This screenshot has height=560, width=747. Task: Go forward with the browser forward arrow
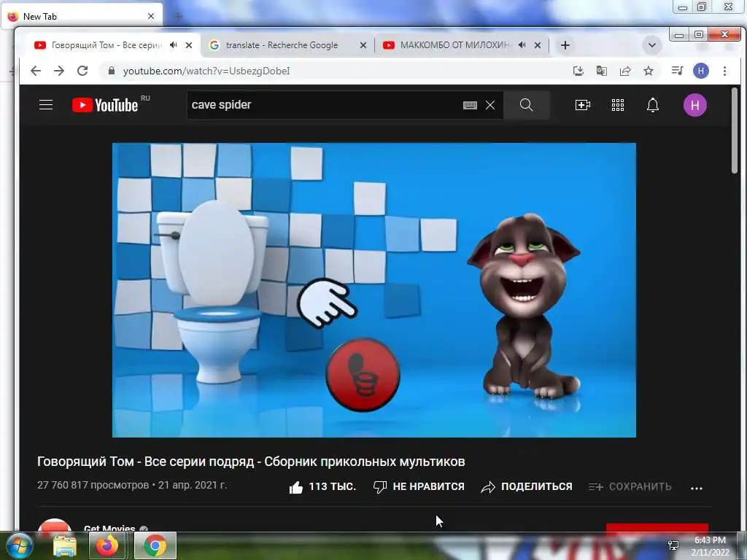[59, 71]
